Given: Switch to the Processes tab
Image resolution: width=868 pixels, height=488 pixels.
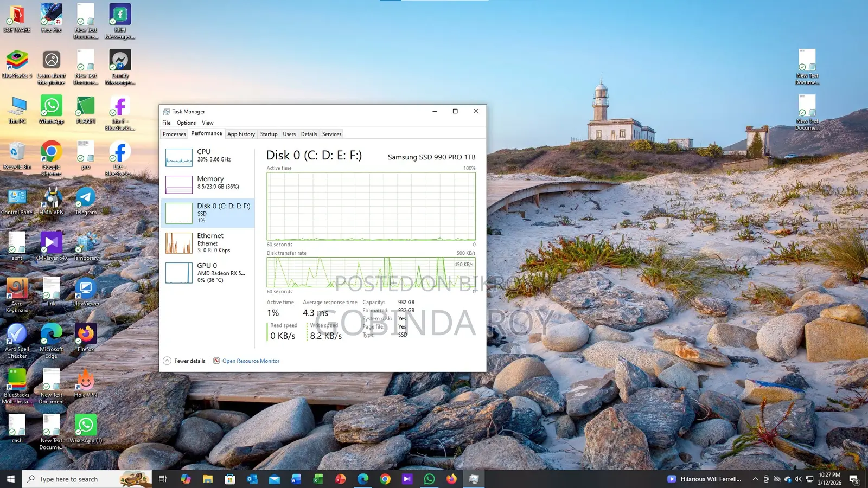Looking at the screenshot, I should click(174, 134).
